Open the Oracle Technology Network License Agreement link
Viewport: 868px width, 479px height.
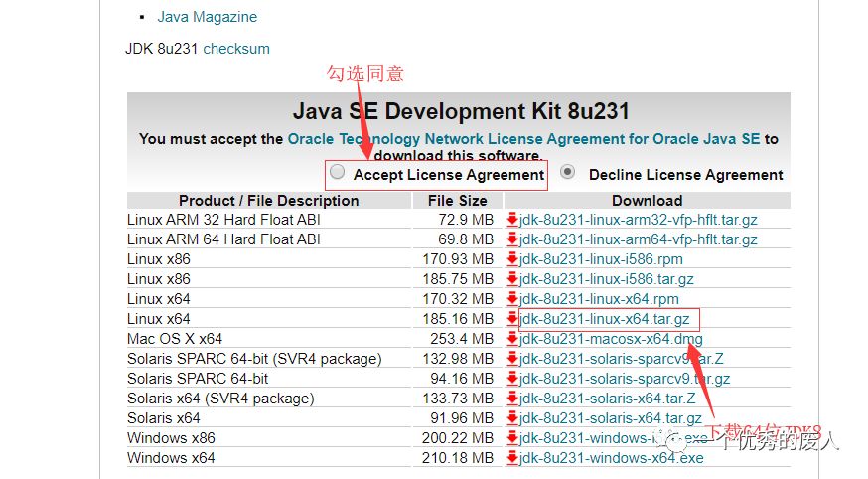coord(523,139)
